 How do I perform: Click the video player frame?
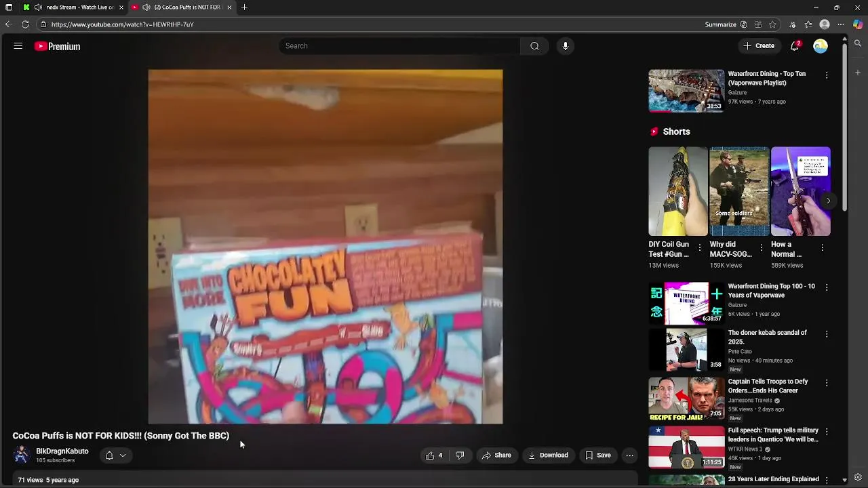click(x=325, y=247)
